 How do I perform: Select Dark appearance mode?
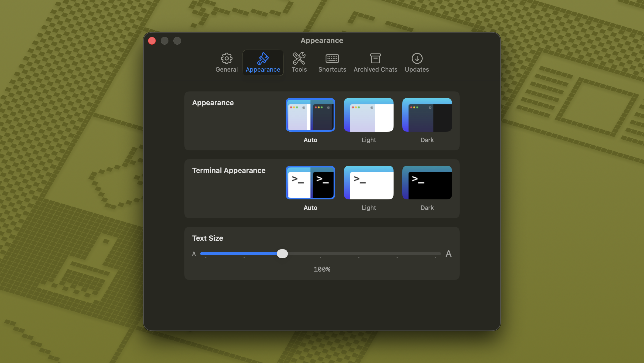pyautogui.click(x=427, y=115)
